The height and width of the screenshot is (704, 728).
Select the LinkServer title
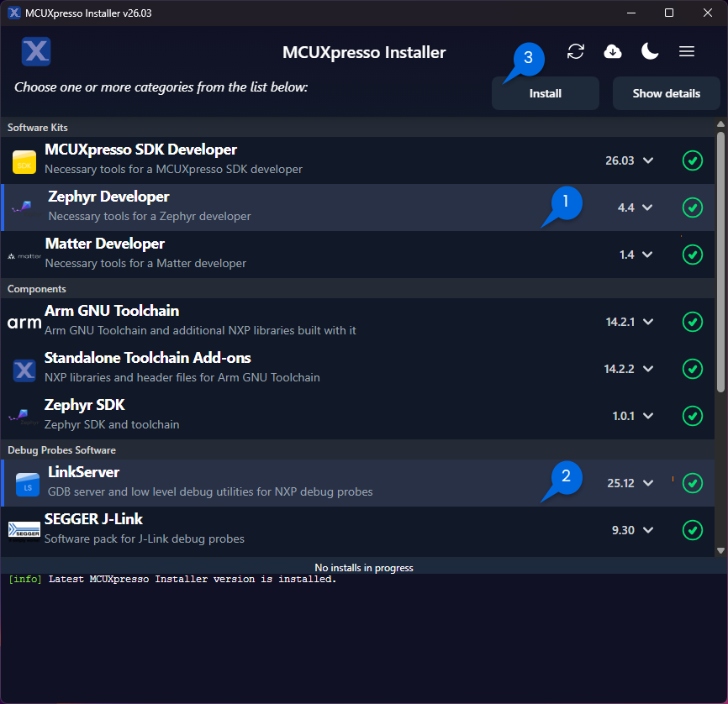(83, 472)
